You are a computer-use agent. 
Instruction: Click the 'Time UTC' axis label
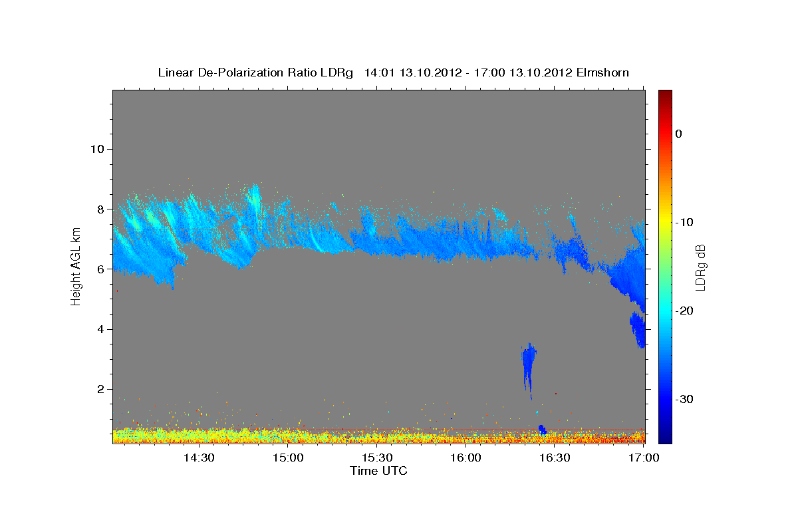pos(378,471)
